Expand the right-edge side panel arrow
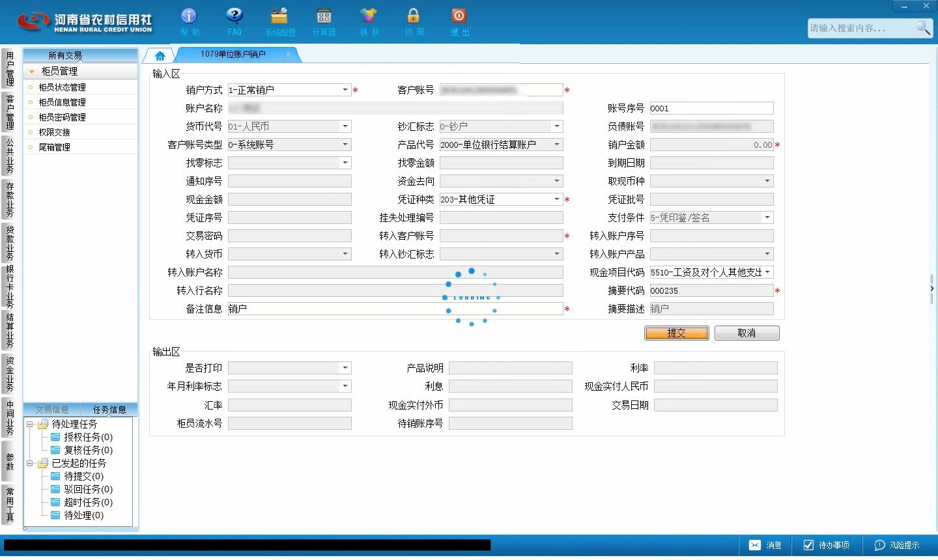The image size is (938, 560). click(932, 288)
